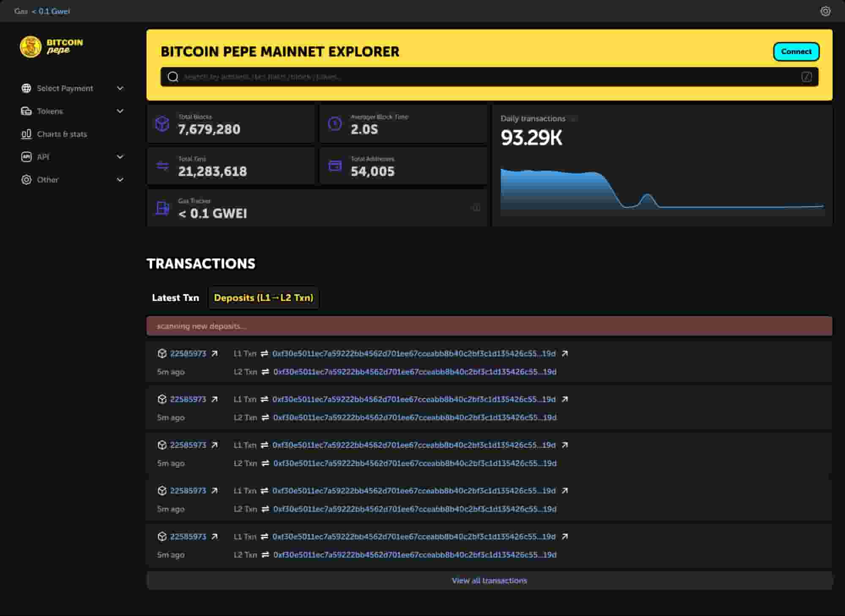Select the cube icon on Total Blocks card
845x616 pixels.
[162, 123]
